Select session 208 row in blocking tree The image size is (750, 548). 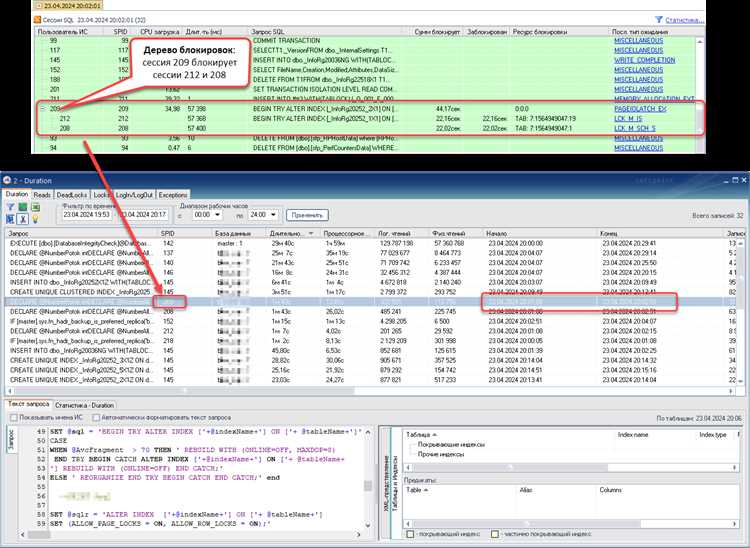coord(365,128)
